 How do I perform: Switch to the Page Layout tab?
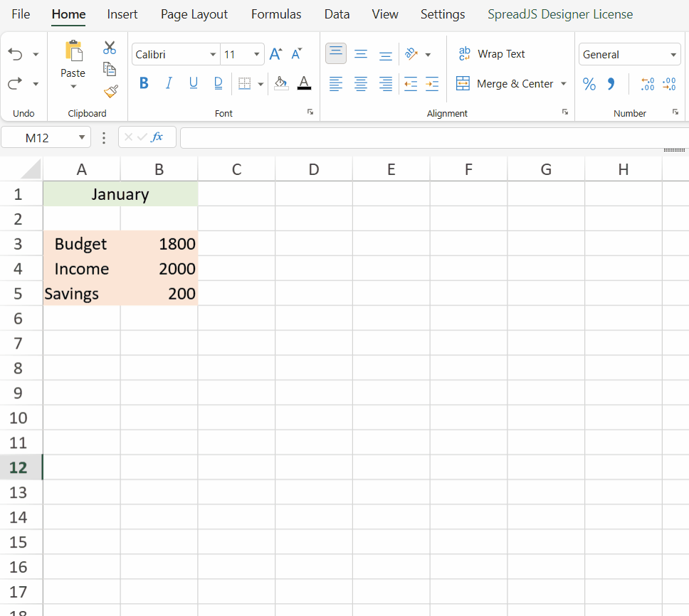pos(194,14)
